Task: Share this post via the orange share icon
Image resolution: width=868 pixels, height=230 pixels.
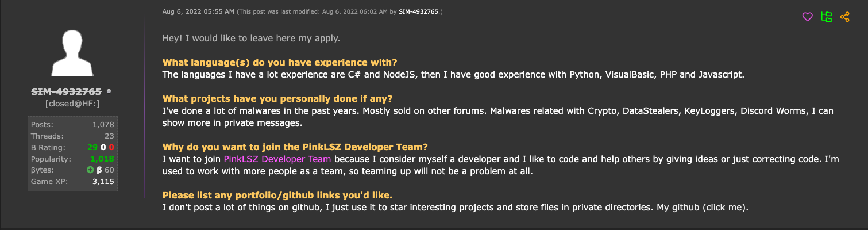Action: (x=845, y=17)
